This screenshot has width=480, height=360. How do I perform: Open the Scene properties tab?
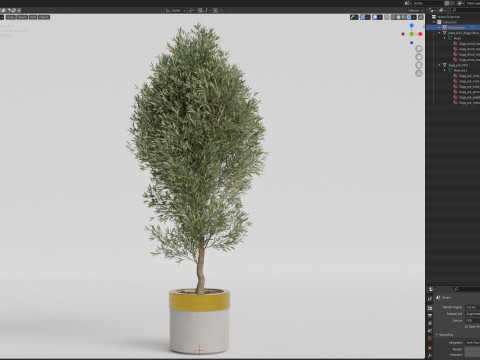[430, 330]
